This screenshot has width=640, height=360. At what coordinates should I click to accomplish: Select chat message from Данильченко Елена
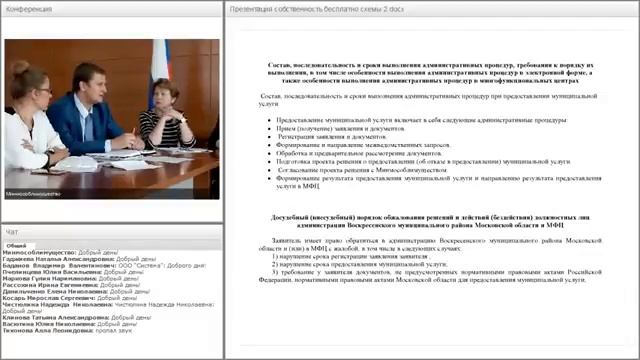point(76,292)
